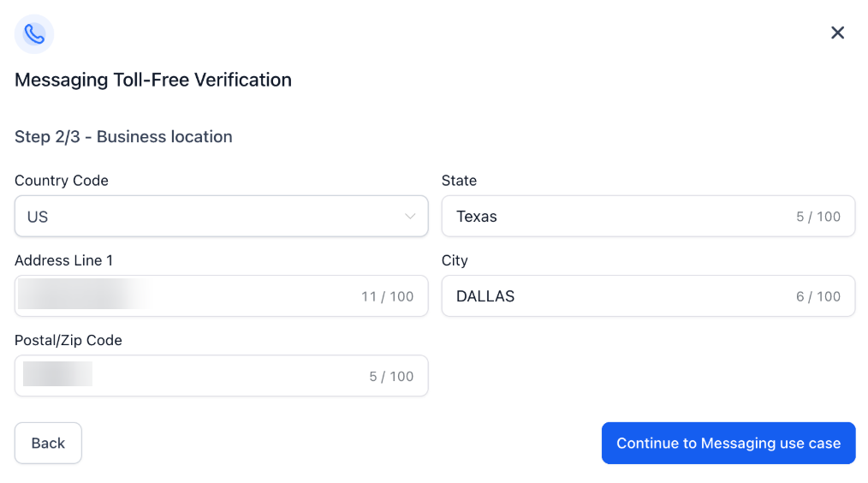
Task: Click the blue phone icon
Action: pos(34,34)
